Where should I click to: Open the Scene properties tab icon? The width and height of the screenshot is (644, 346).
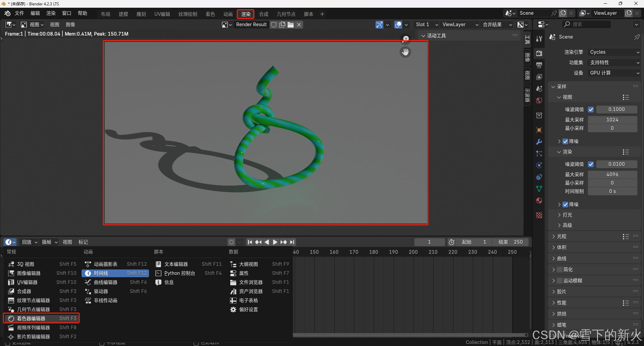[539, 89]
